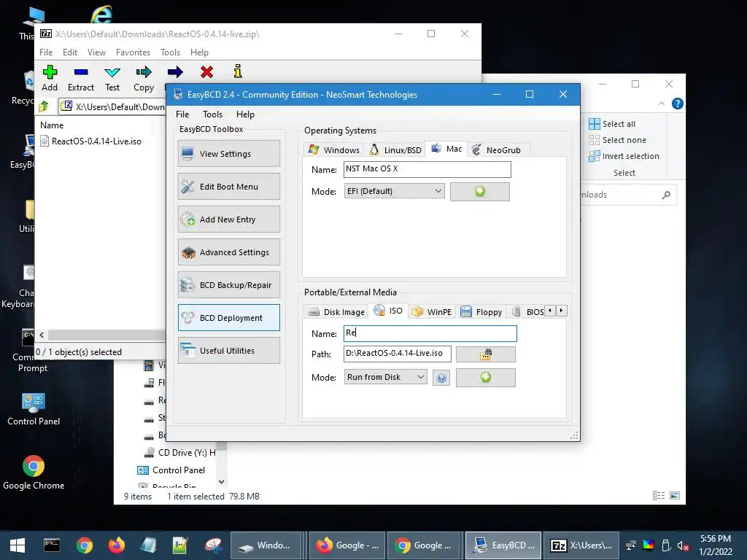Click the Info icon in 7-Zip toolbar
747x560 pixels.
click(x=238, y=71)
